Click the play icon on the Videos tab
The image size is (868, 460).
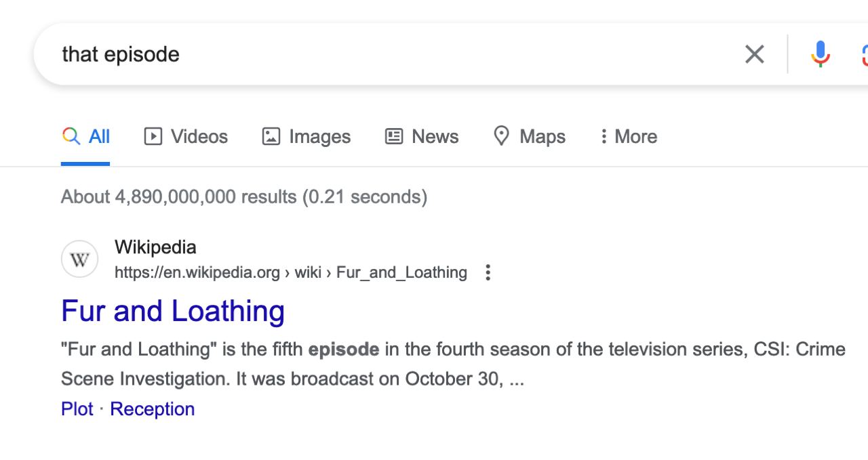point(153,137)
